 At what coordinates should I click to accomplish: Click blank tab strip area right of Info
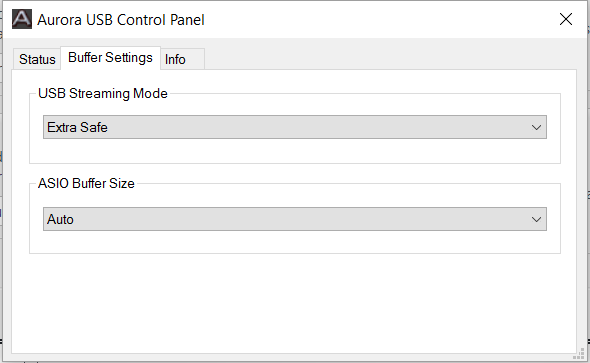(390, 58)
